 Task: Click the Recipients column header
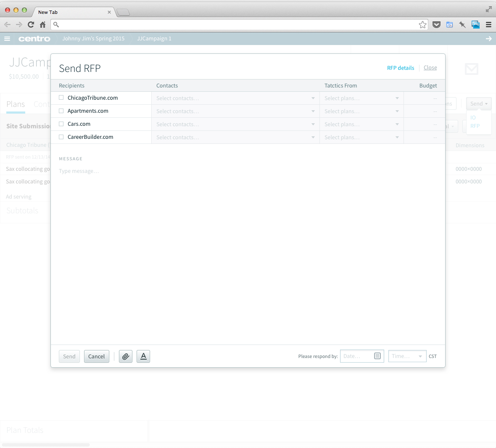71,85
